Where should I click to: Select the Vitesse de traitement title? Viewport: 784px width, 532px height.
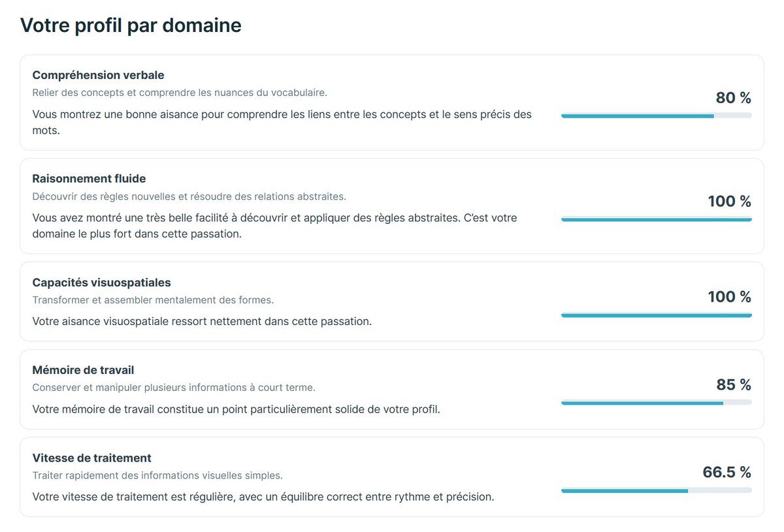pyautogui.click(x=91, y=458)
